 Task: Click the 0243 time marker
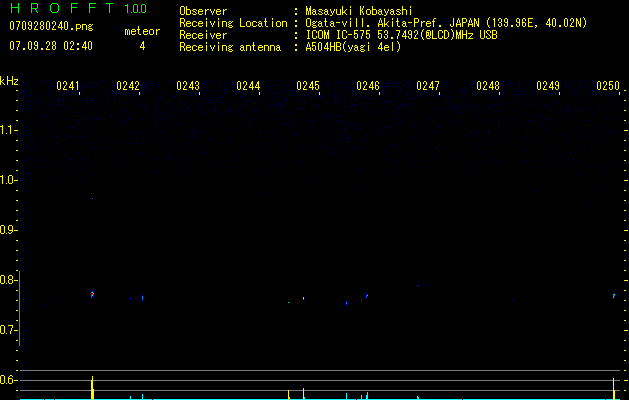pos(188,86)
